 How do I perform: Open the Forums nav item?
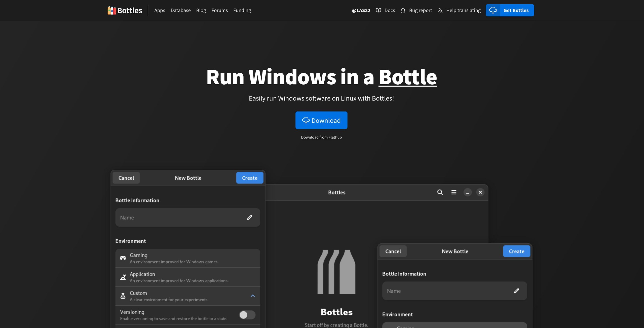219,10
